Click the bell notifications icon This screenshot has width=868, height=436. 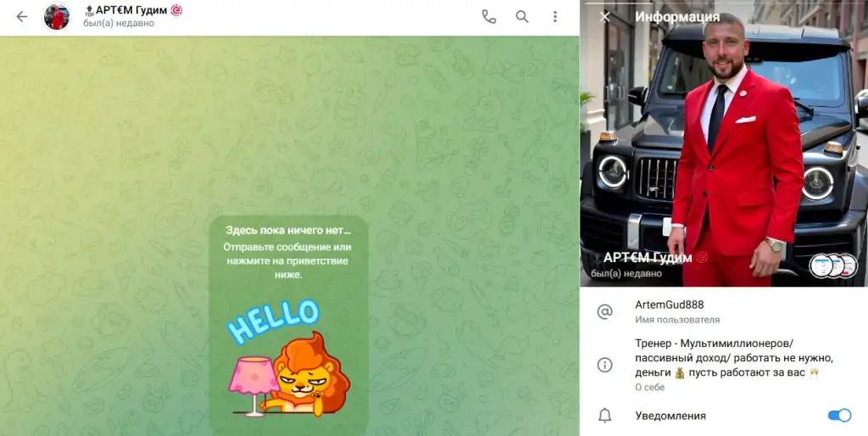point(604,416)
